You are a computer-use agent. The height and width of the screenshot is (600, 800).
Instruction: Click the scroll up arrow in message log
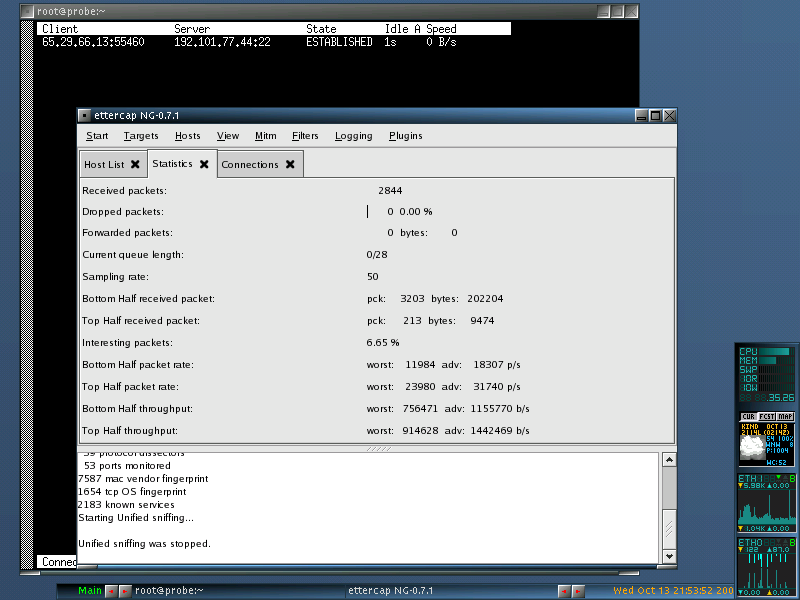[669, 460]
